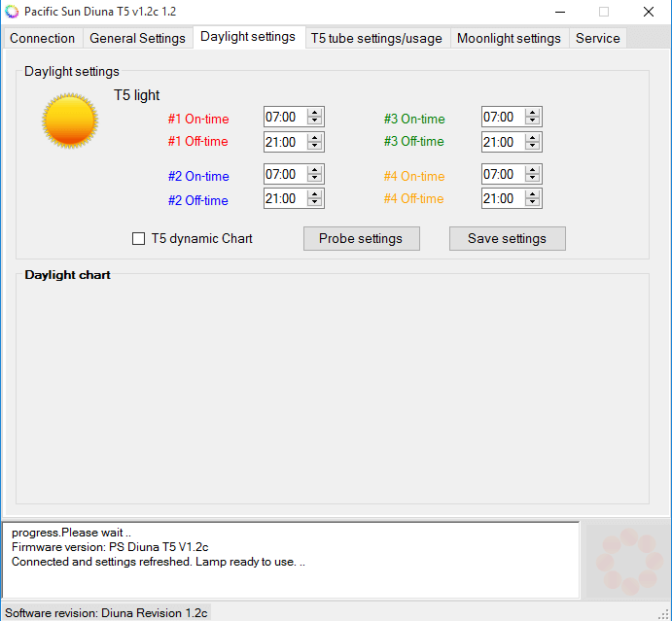Increase #2 Off-time with up arrow
Screen dimensions: 672x621
click(x=314, y=194)
